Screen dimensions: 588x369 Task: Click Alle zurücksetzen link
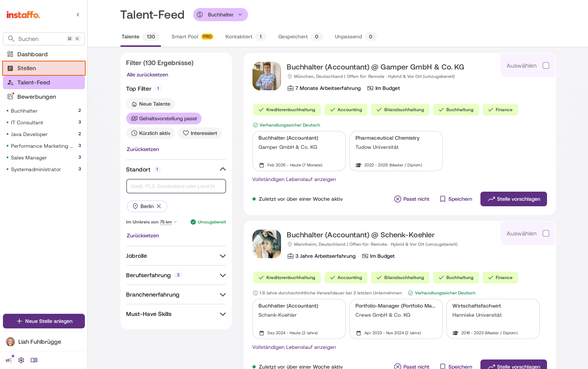point(147,75)
